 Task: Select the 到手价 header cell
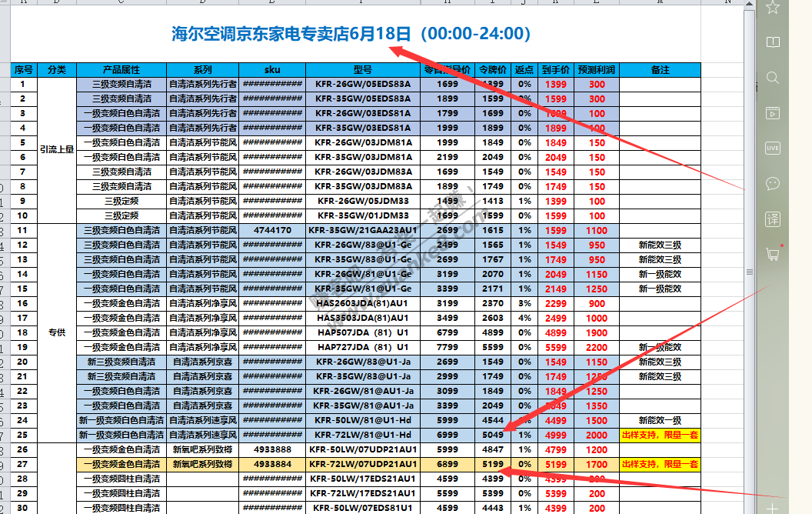coord(555,70)
